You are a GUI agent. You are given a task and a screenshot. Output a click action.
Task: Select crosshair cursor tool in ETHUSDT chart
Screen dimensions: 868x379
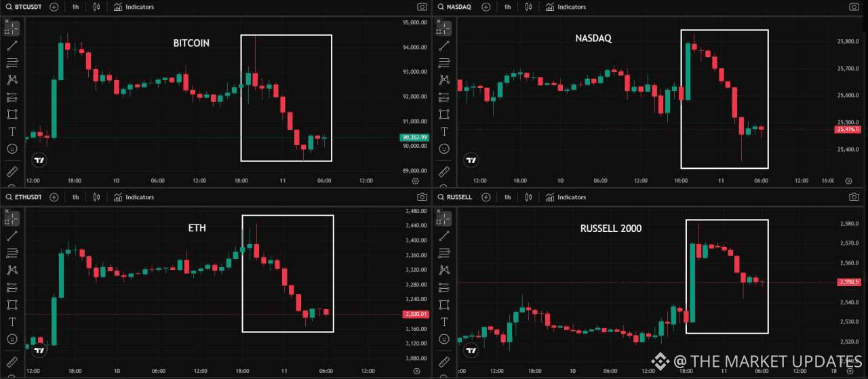pyautogui.click(x=12, y=218)
